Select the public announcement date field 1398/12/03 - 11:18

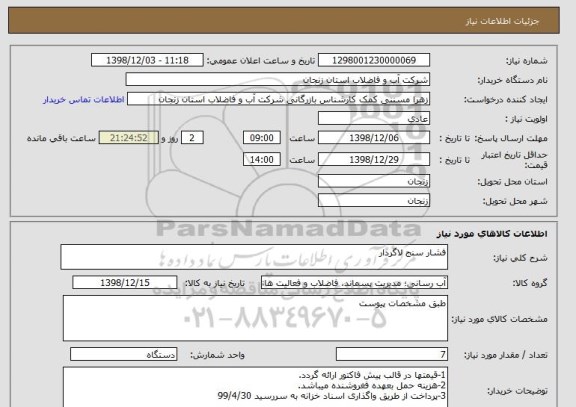tap(147, 60)
